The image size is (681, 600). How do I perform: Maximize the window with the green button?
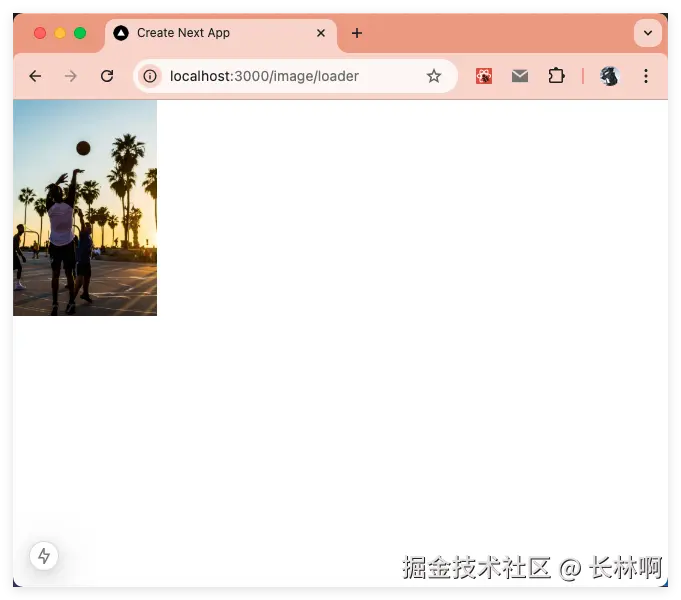[x=80, y=33]
